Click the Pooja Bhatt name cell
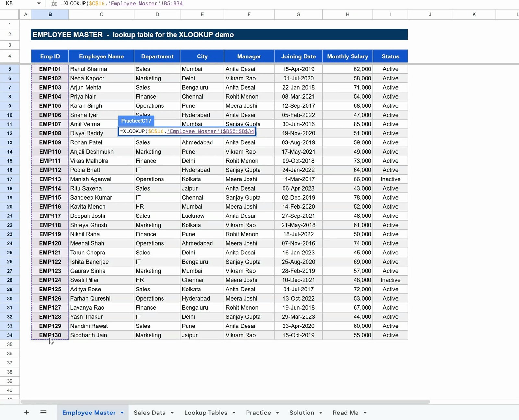The height and width of the screenshot is (420, 519). point(101,170)
